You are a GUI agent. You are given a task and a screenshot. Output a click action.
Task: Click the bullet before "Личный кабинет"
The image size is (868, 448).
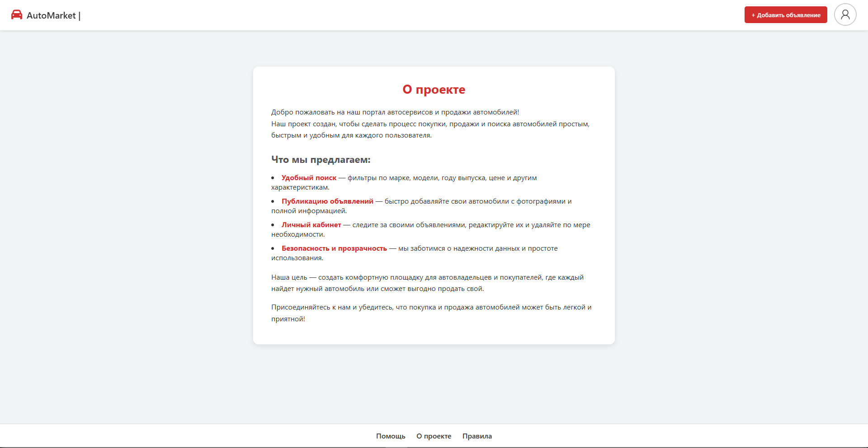pos(273,225)
